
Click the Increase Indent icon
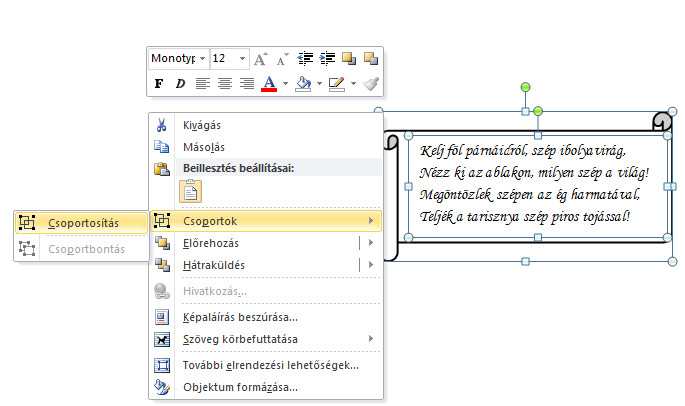coord(327,59)
